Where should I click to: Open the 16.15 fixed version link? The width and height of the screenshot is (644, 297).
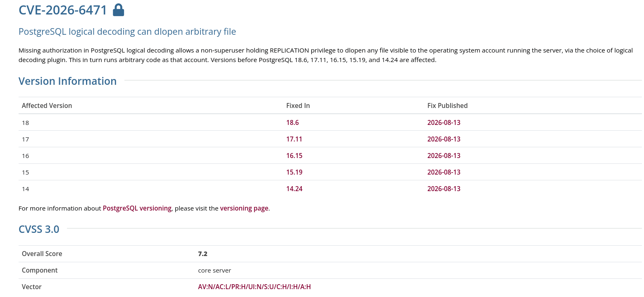294,156
